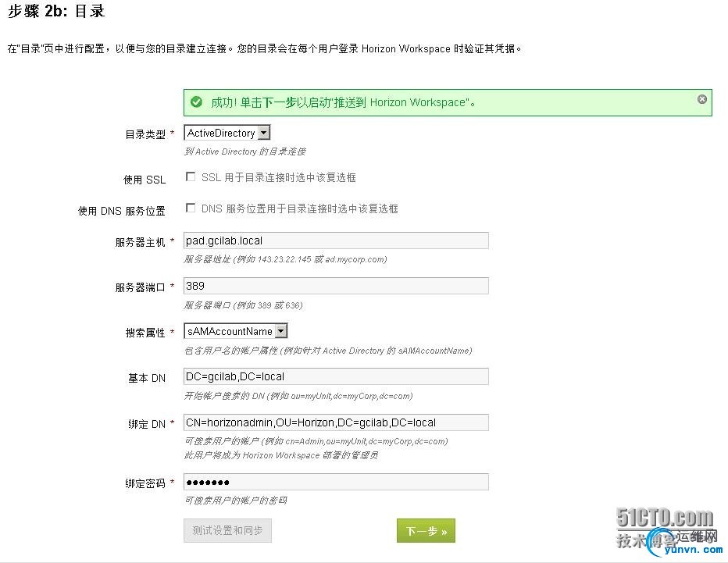Click the label DNS 服务位置用于目录连接时选中该复选框

[299, 208]
